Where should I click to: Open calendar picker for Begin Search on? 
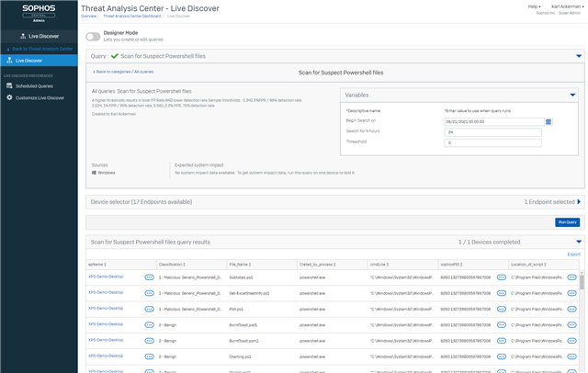pyautogui.click(x=548, y=122)
